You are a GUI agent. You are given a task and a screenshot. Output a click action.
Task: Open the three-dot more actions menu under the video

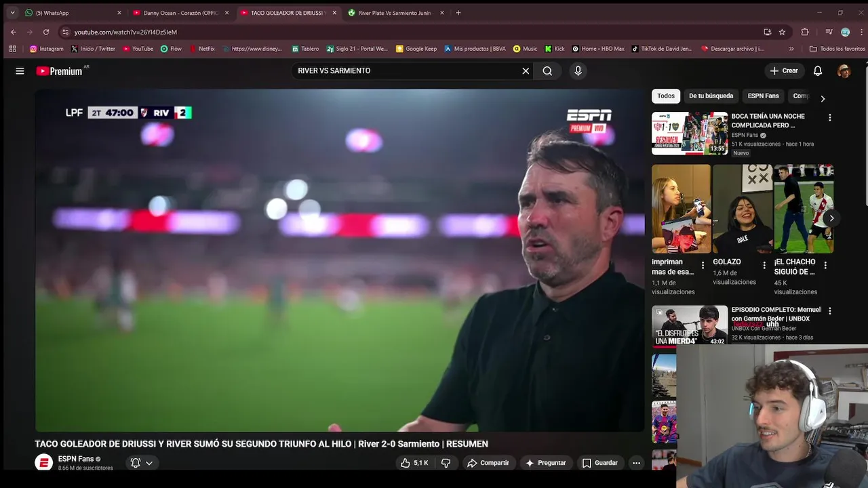tap(636, 463)
